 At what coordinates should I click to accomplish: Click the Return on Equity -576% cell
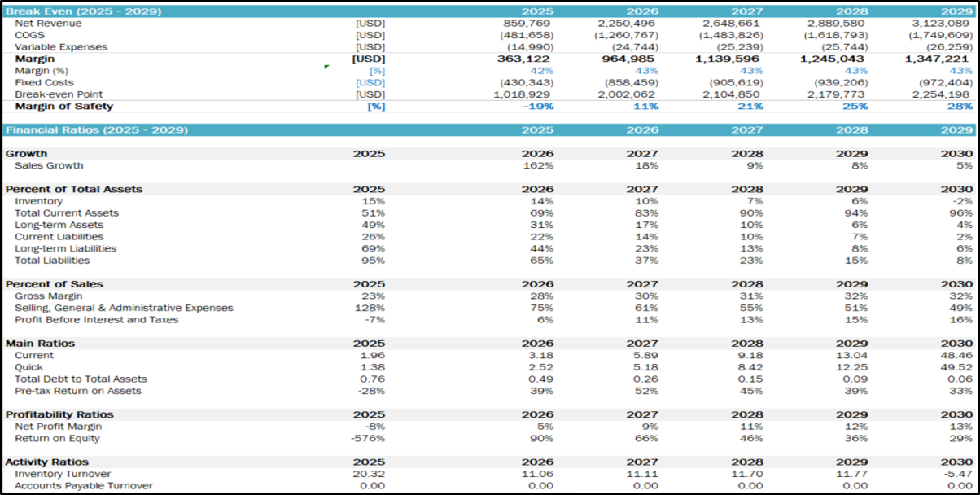(370, 439)
